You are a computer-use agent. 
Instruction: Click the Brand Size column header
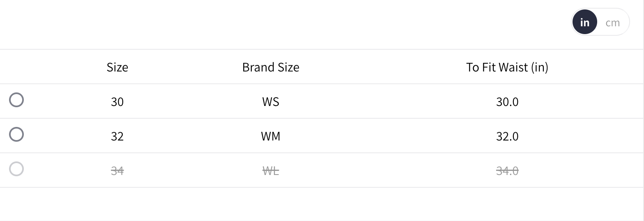point(271,67)
